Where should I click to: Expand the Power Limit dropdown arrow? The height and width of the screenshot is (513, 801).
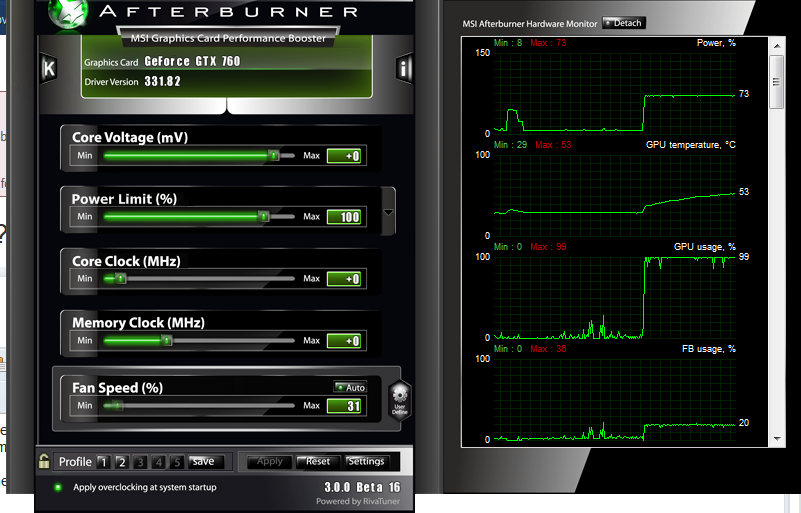[388, 212]
